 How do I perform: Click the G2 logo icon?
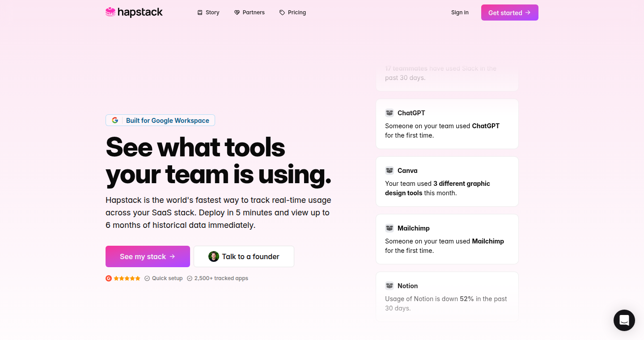(x=109, y=278)
